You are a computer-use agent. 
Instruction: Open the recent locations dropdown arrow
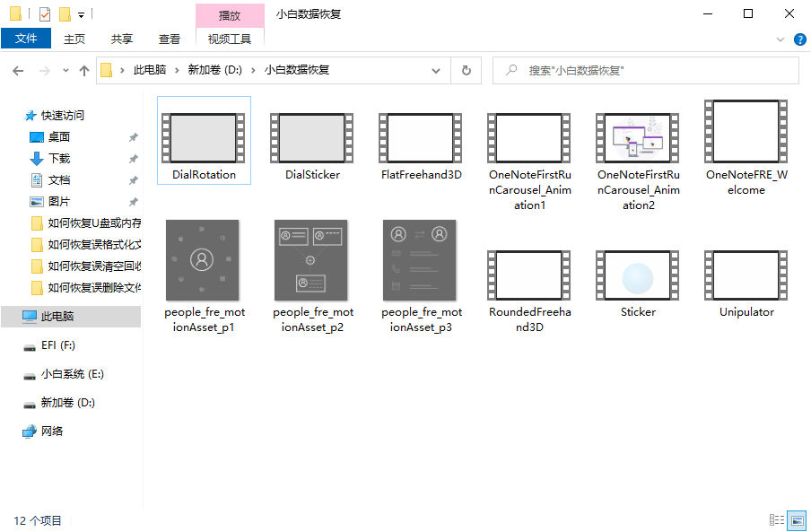pos(65,70)
